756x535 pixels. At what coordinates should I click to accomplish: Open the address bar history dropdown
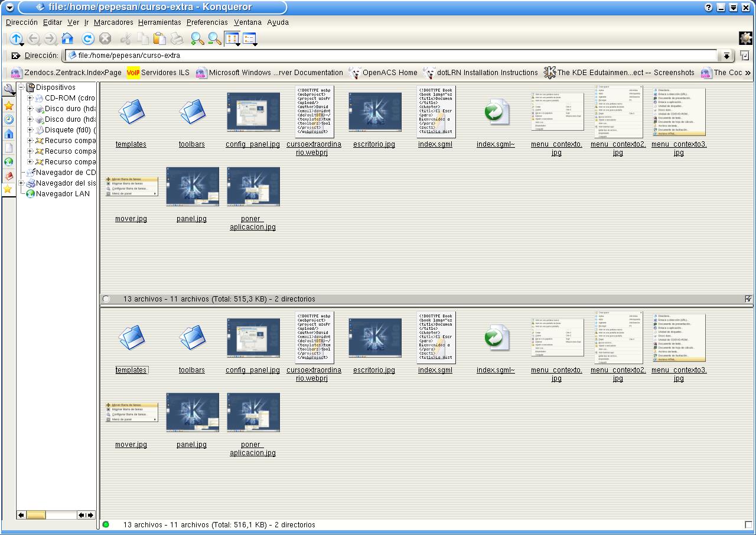click(726, 56)
